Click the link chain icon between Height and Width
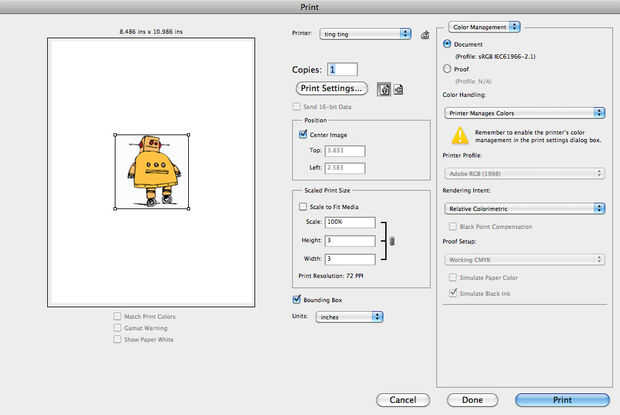 [392, 241]
